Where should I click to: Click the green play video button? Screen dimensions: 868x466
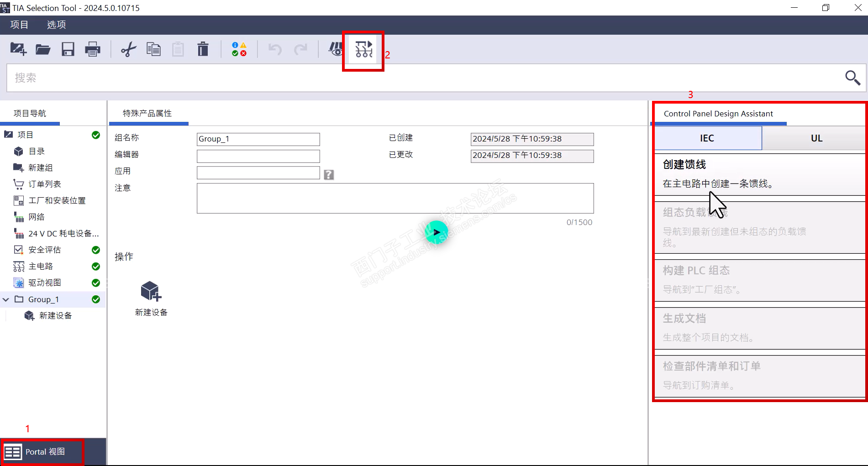coord(436,232)
